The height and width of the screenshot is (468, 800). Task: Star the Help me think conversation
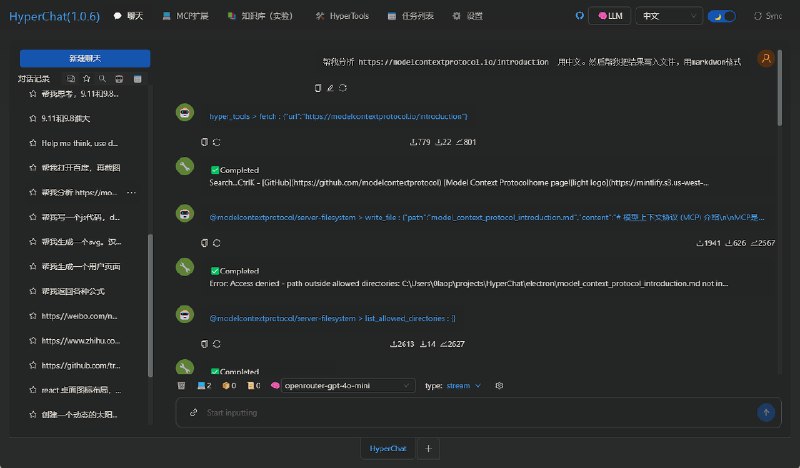pyautogui.click(x=33, y=143)
